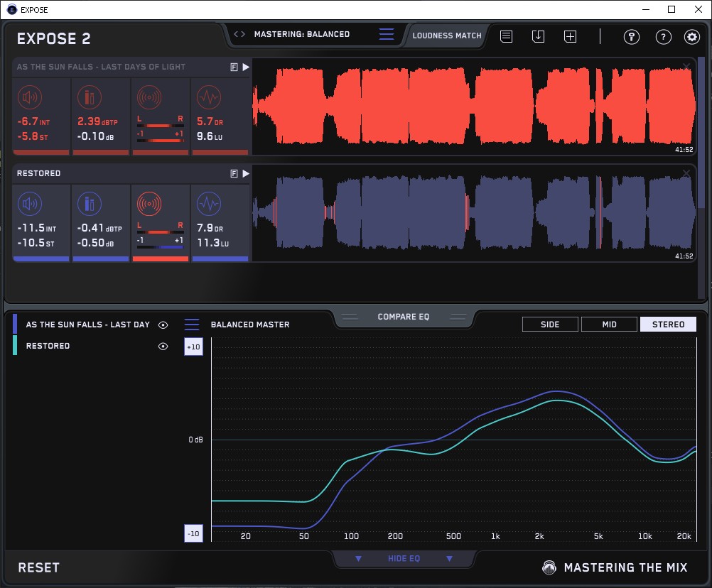Open the notes list icon in the top toolbar
Screen dimensions: 712x588
pos(506,36)
